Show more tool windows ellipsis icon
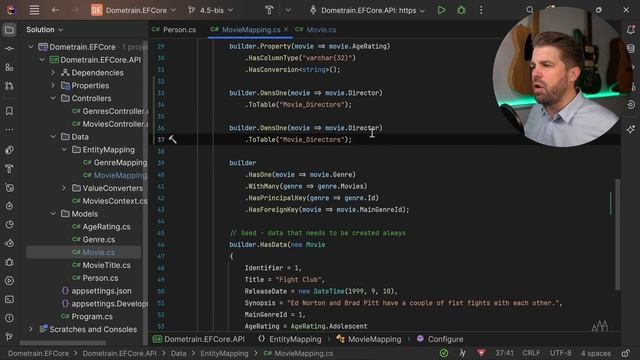Viewport: 640px width, 360px height. [x=9, y=130]
